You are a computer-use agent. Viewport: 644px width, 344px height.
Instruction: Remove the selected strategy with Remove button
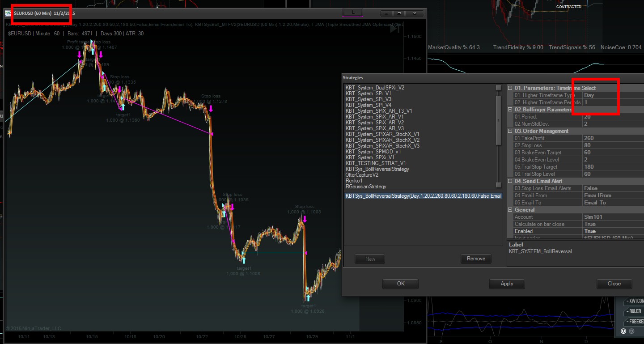[x=476, y=259]
